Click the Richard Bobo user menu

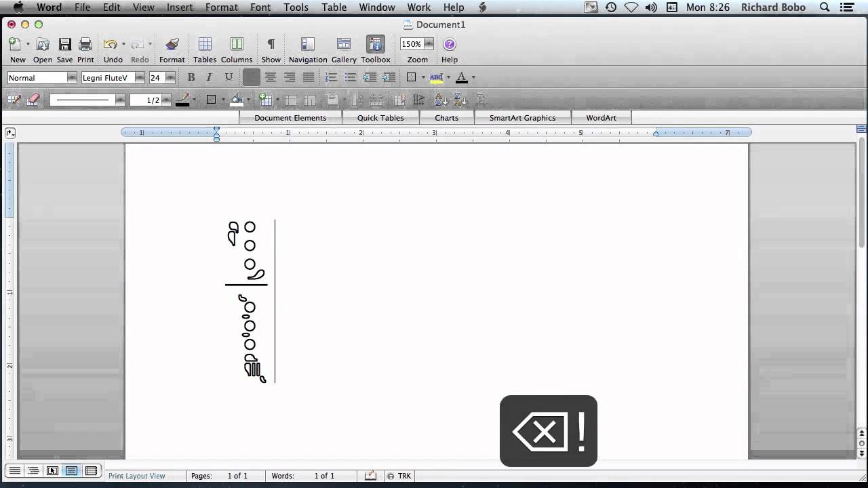(x=773, y=7)
